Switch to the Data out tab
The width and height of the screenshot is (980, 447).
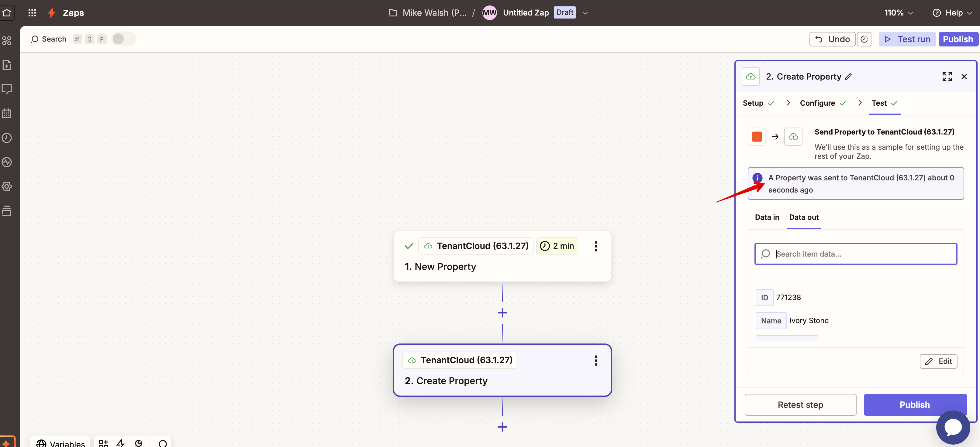click(x=803, y=217)
